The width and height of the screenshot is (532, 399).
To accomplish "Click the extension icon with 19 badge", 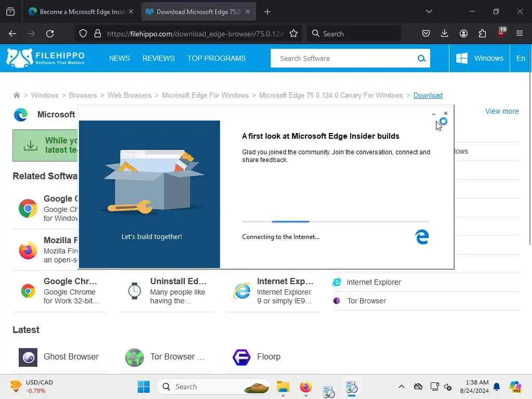I will (501, 32).
